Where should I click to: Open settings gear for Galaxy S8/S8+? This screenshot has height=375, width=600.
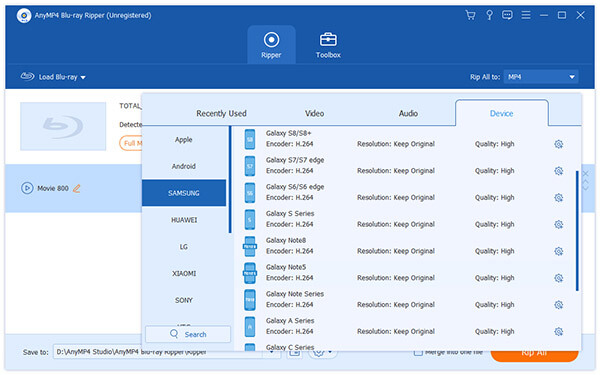(x=559, y=144)
